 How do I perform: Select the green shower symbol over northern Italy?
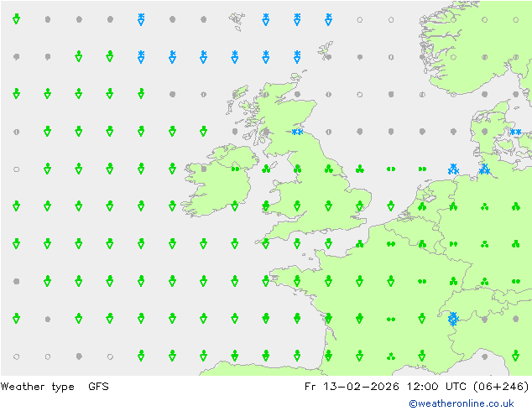pos(516,356)
